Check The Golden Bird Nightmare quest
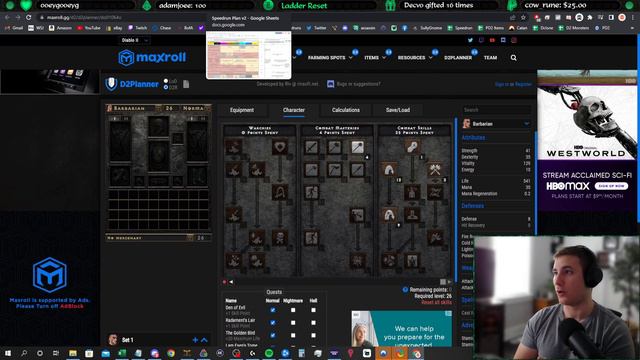640x360 pixels. point(293,335)
